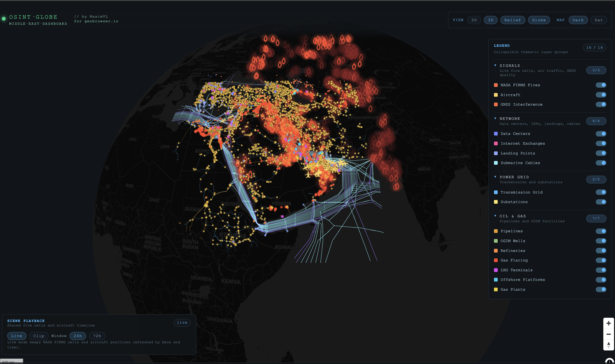
Task: Click the OIL & GAS 7/7 count badge
Action: pyautogui.click(x=596, y=218)
